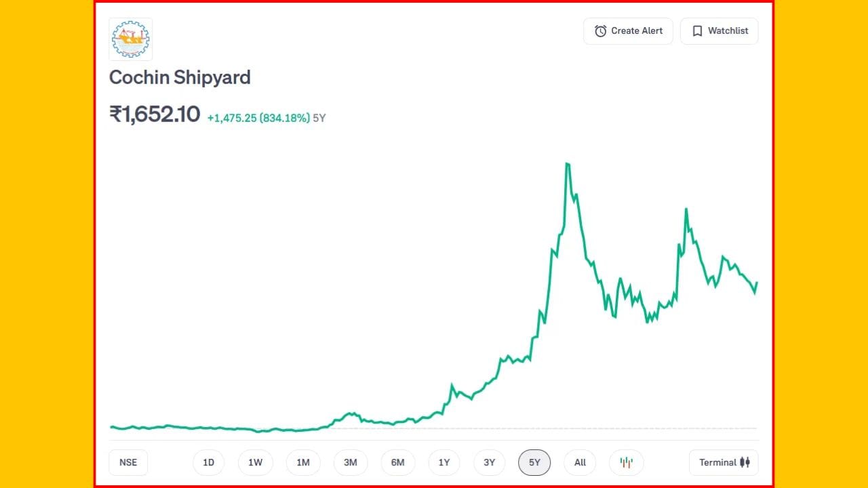868x488 pixels.
Task: Select the 5Y time range
Action: pyautogui.click(x=534, y=463)
